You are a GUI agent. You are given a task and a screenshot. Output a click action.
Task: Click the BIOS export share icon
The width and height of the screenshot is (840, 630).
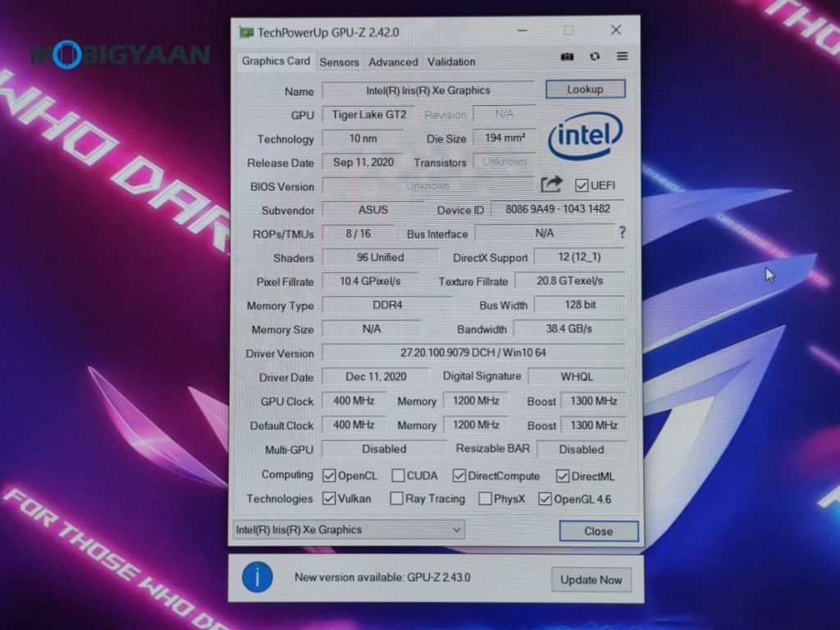(551, 185)
